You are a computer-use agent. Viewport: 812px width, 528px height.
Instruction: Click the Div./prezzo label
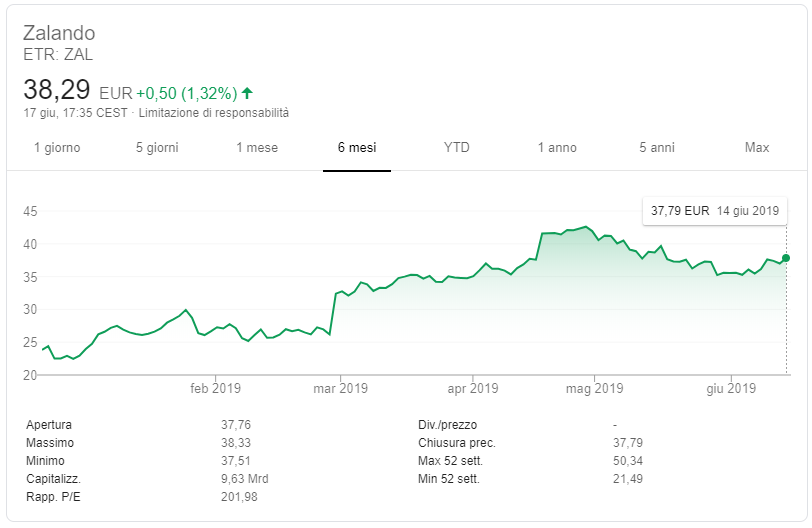[x=447, y=425]
